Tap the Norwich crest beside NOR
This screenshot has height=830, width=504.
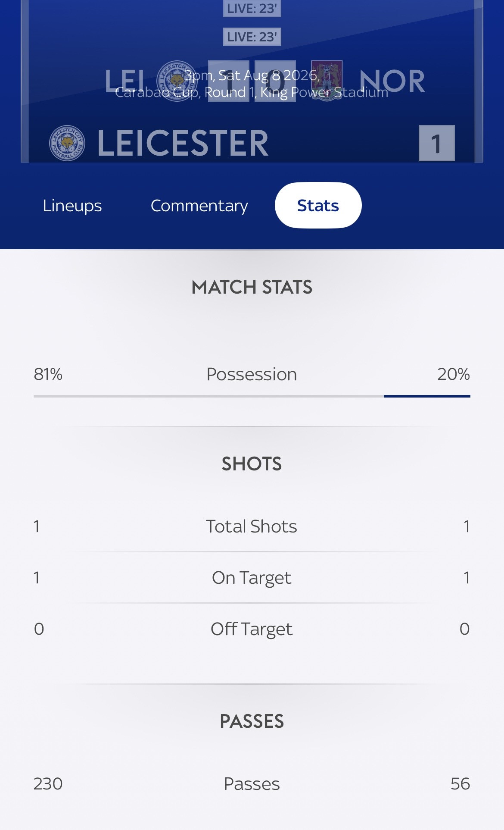327,81
